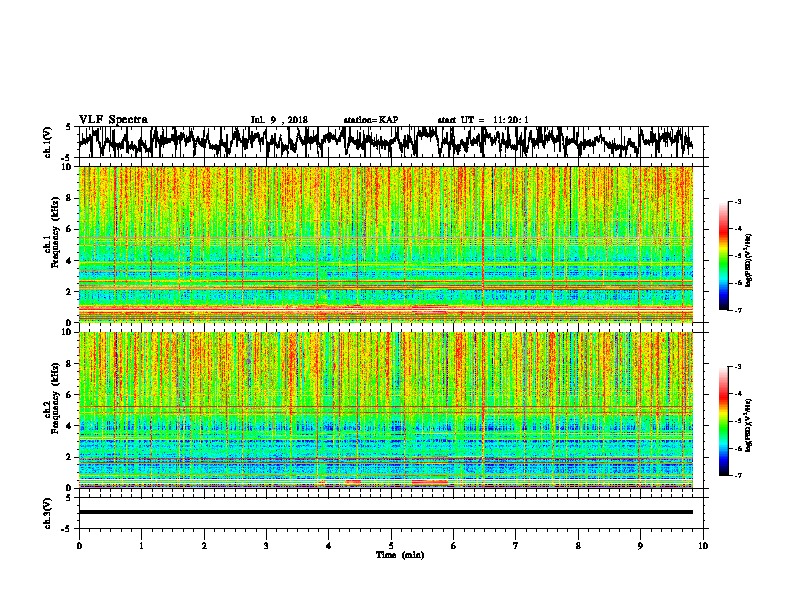Click the ch.1 spectrogram panel
The width and height of the screenshot is (792, 612).
(385, 244)
